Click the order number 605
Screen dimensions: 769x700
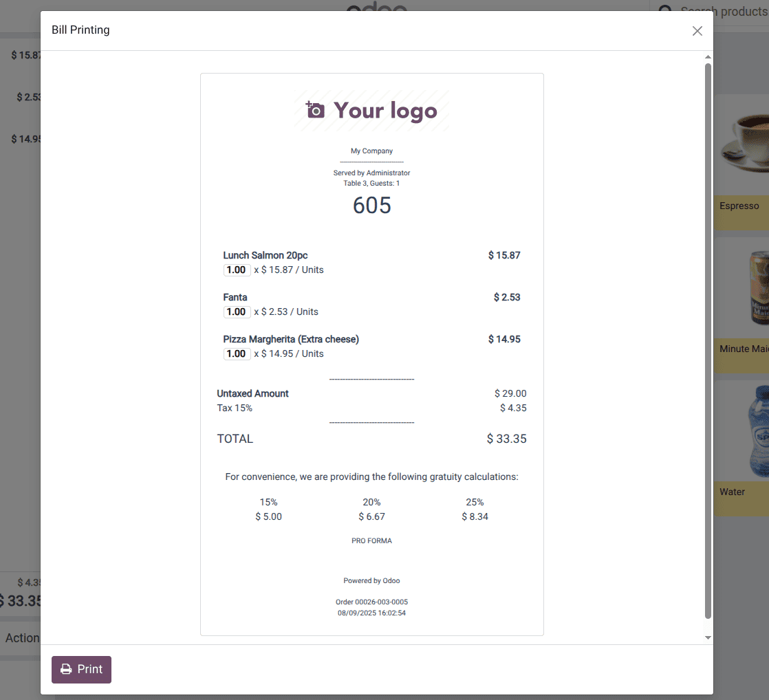click(371, 206)
